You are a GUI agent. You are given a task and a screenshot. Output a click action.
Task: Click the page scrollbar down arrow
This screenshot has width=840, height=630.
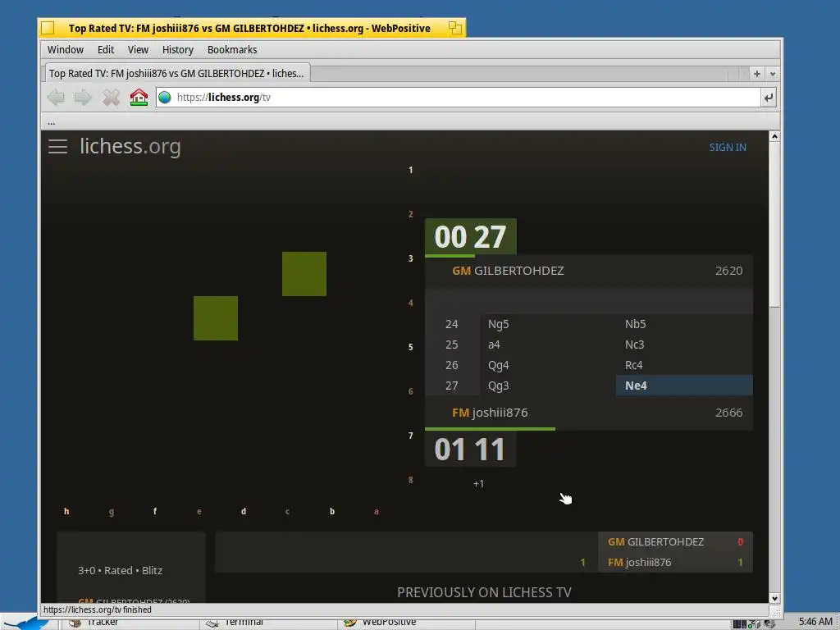(774, 598)
